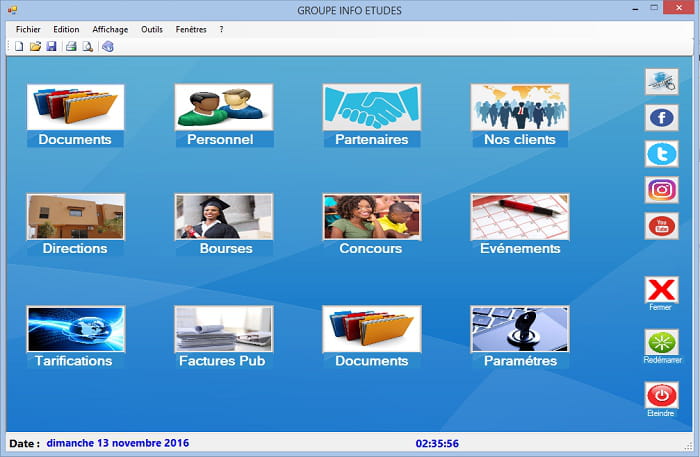The width and height of the screenshot is (700, 457).
Task: Click the New file toolbar icon
Action: pyautogui.click(x=19, y=46)
